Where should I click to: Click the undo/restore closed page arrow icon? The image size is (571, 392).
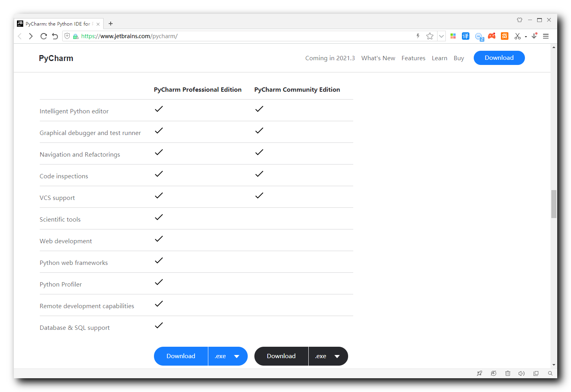pyautogui.click(x=55, y=36)
